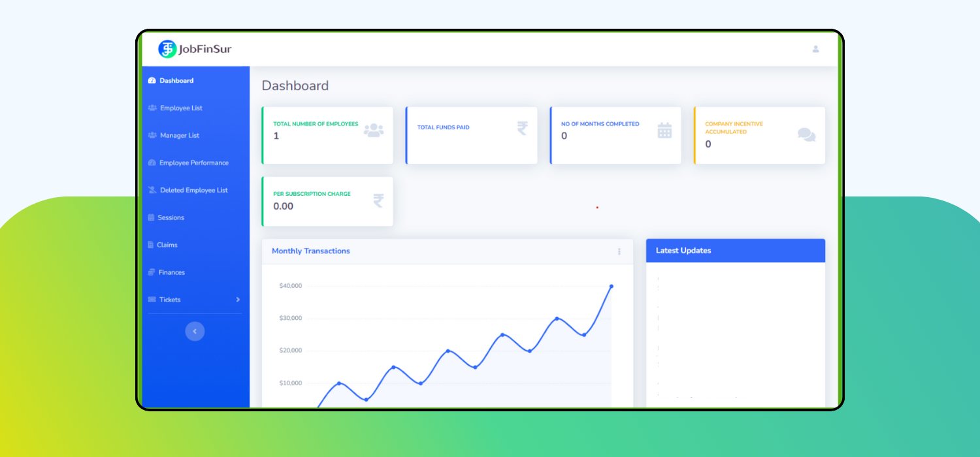Open Deleted Employee List
Viewport: 980px width, 457px height.
(x=193, y=191)
